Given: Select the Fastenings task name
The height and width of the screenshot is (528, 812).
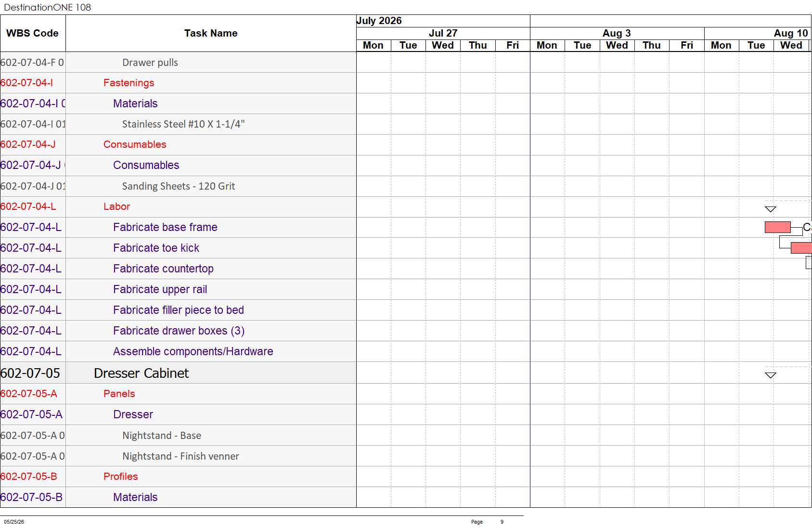Looking at the screenshot, I should point(129,83).
